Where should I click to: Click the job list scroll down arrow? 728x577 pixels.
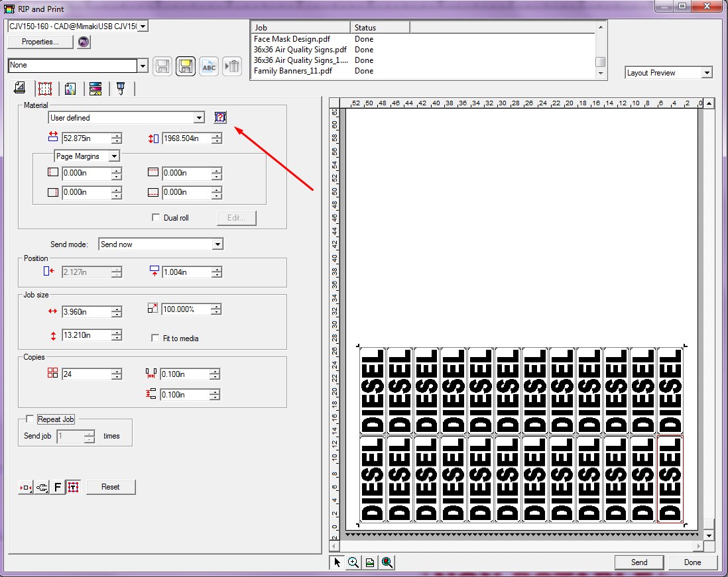coord(600,74)
